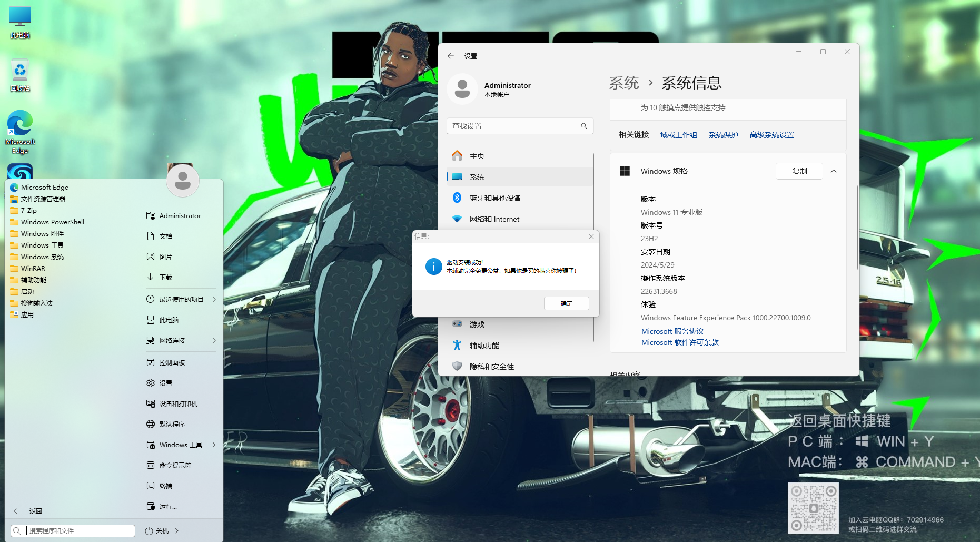
Task: Open the Recycle Bin desktop icon
Action: pyautogui.click(x=20, y=75)
